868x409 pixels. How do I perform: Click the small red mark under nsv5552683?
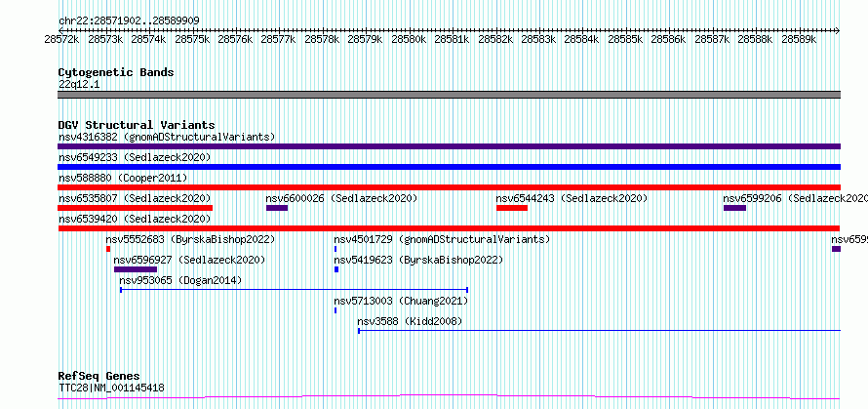click(x=108, y=249)
